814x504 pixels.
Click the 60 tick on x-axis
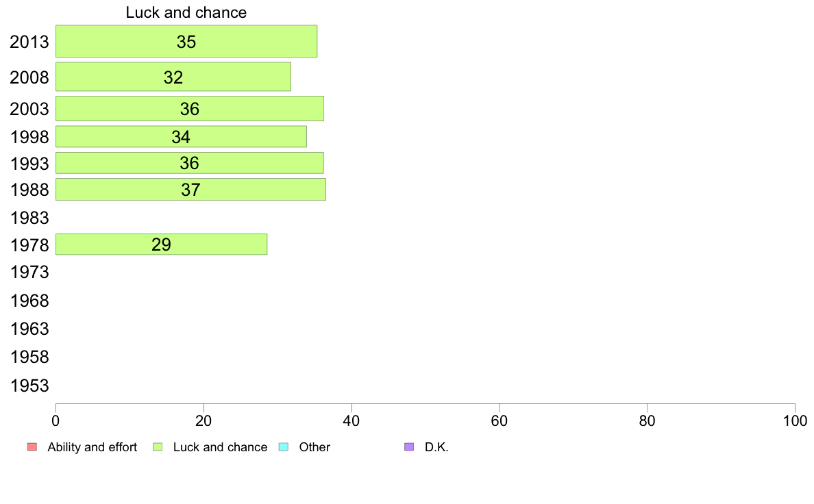click(499, 421)
